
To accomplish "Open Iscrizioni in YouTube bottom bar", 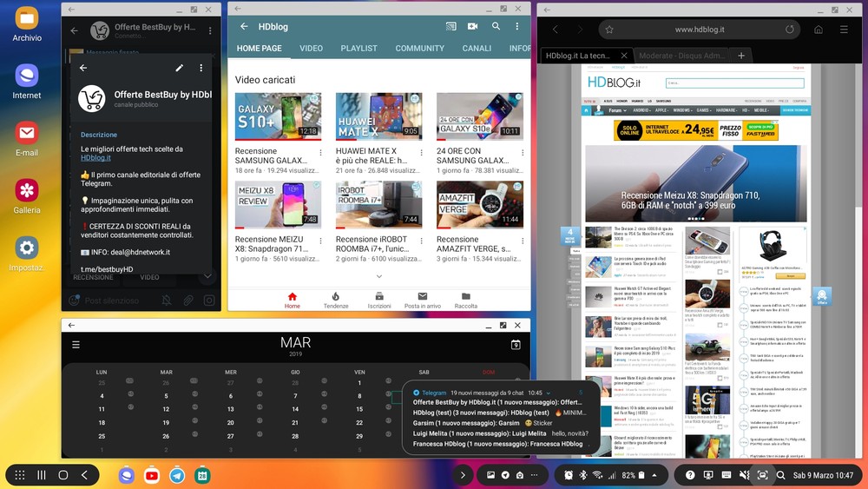I will pos(379,301).
